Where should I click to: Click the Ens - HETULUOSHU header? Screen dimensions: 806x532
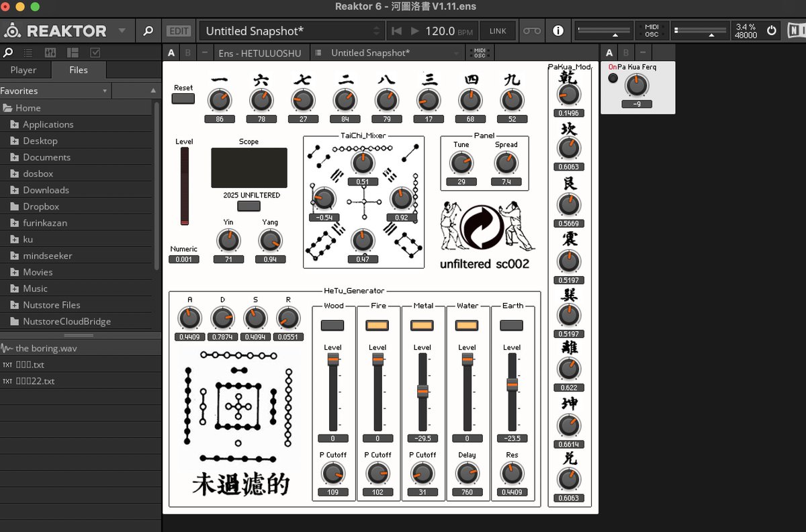pyautogui.click(x=261, y=53)
